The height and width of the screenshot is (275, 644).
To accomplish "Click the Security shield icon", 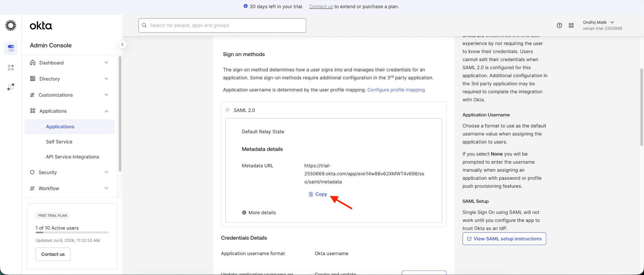I will coord(32,172).
